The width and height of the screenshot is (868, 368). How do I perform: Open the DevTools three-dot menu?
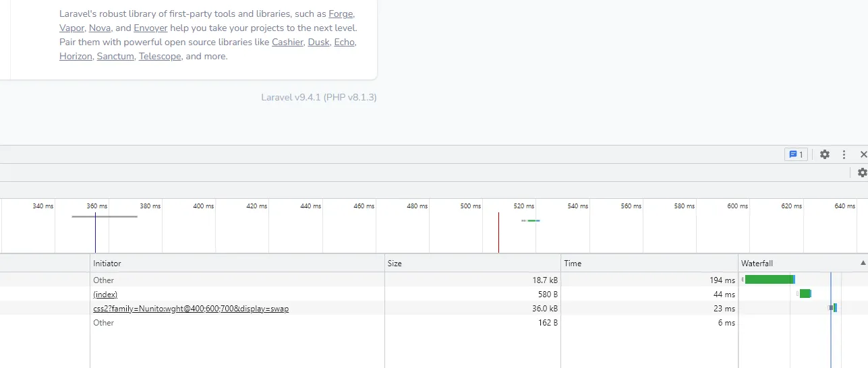pos(844,154)
